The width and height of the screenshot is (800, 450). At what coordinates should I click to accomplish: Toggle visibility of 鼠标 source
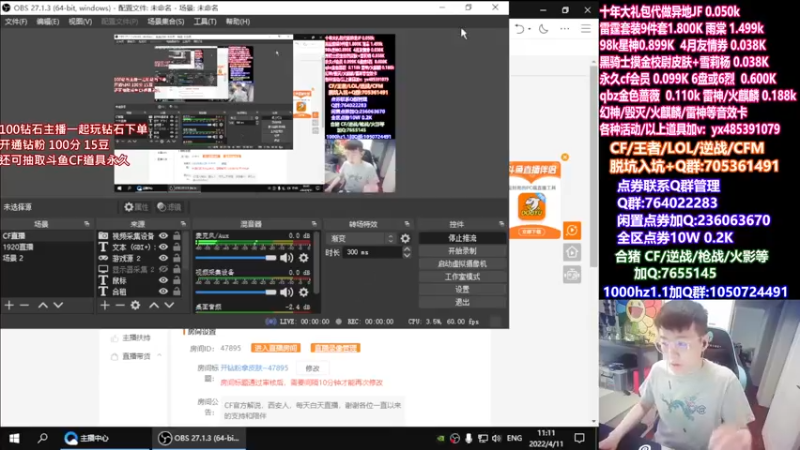click(x=163, y=280)
